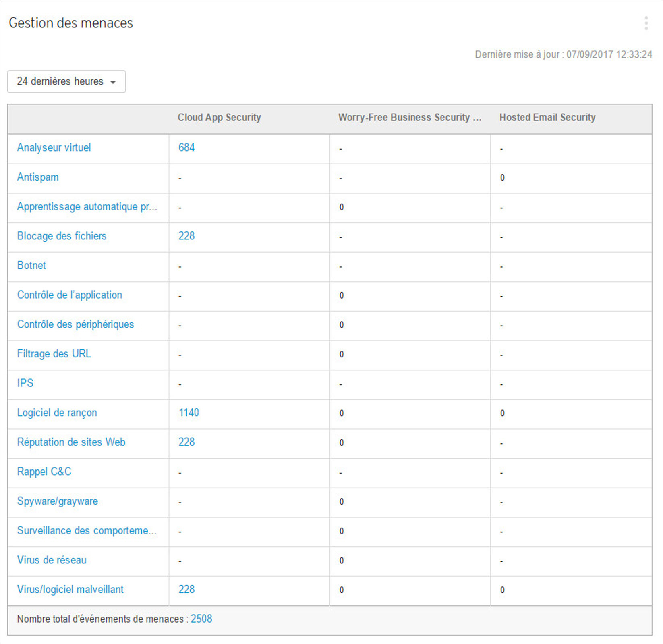The image size is (663, 644).
Task: Click the Cloud App Security column header
Action: (219, 117)
